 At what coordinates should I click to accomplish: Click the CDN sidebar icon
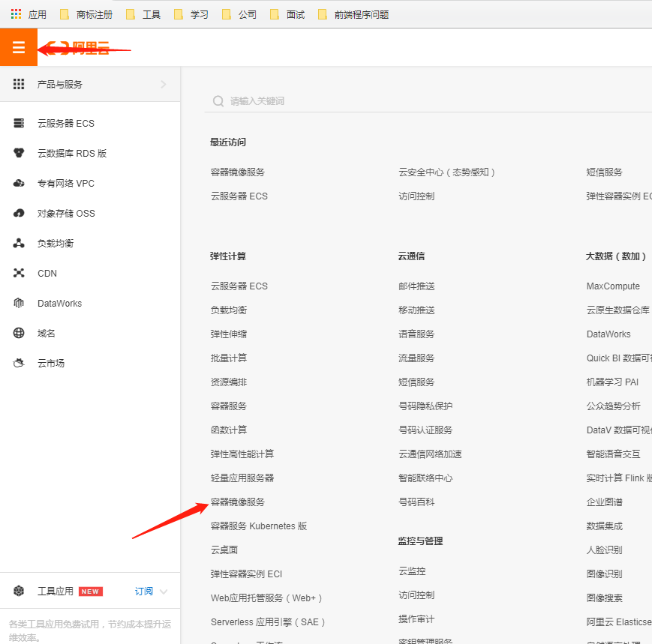(x=19, y=273)
